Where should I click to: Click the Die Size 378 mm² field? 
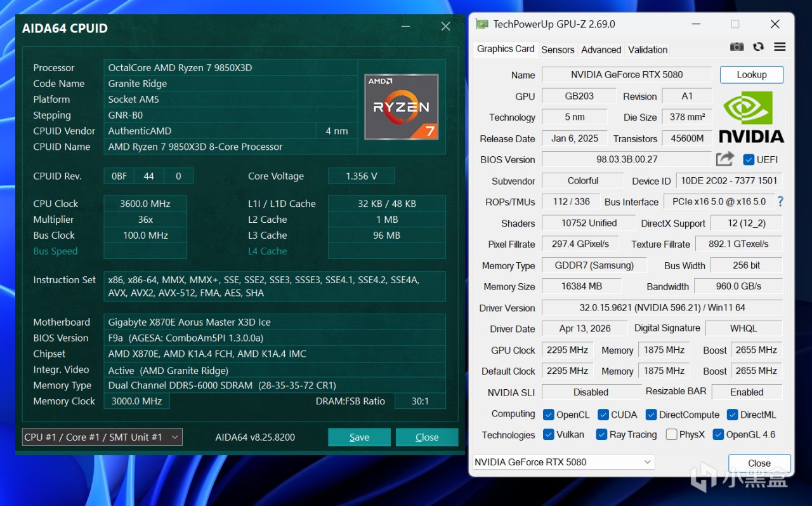(x=687, y=117)
